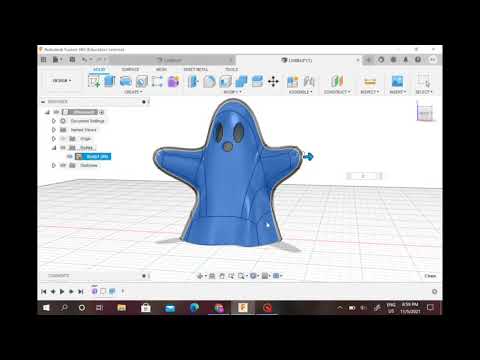
Task: Select the Press Pull tool
Action: coord(193,81)
